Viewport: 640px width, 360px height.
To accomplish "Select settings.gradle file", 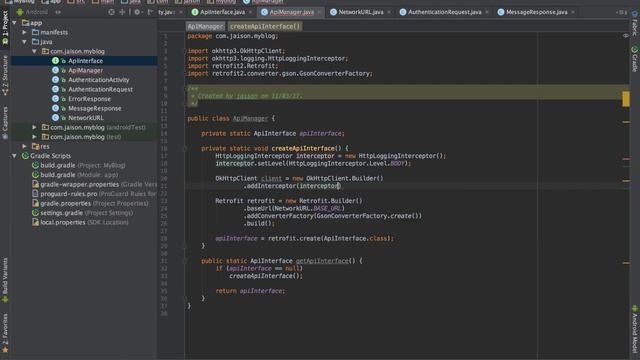I will [87, 213].
